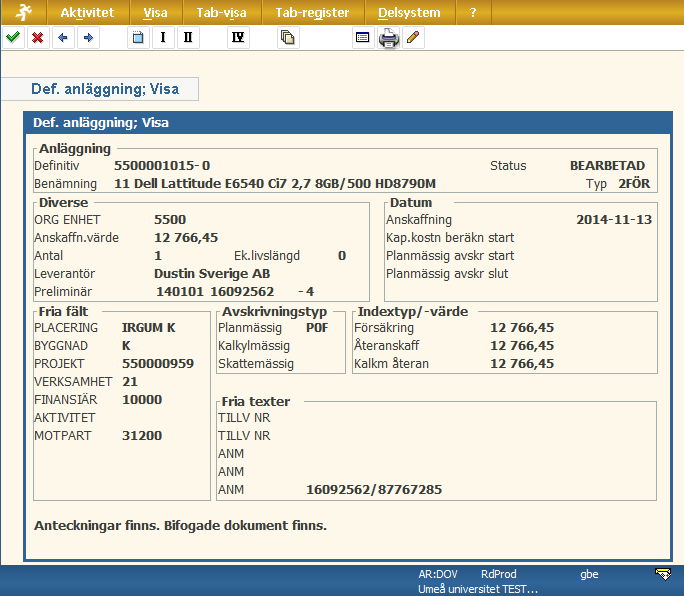Viewport: 684px width, 596px height.
Task: Select the 'Def. anläggning; Visa' tab
Action: pos(100,89)
